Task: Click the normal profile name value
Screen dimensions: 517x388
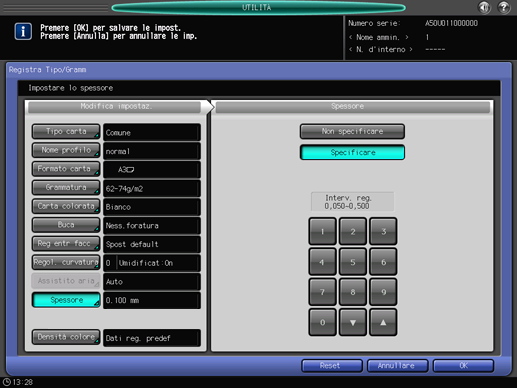Action: tap(152, 151)
